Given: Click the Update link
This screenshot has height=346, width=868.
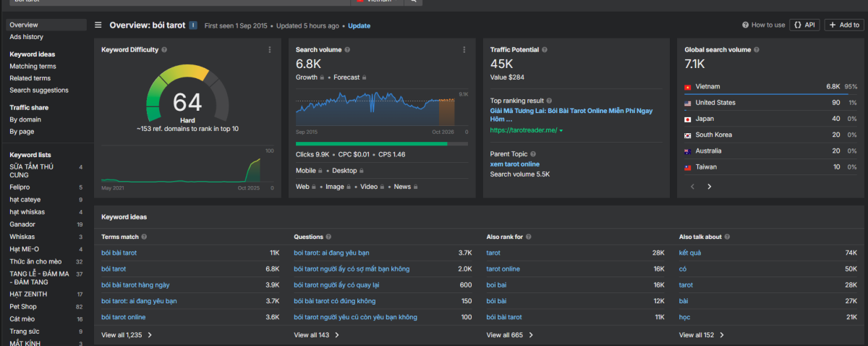Looking at the screenshot, I should (359, 26).
